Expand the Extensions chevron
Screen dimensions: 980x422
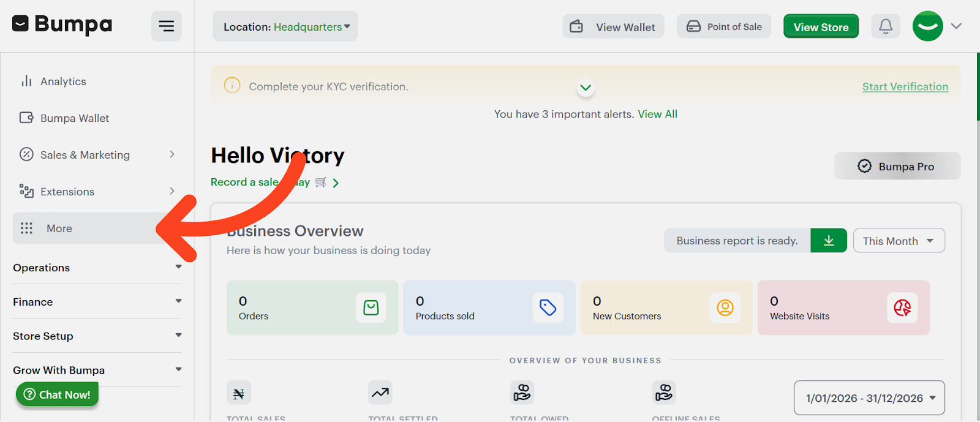click(172, 191)
